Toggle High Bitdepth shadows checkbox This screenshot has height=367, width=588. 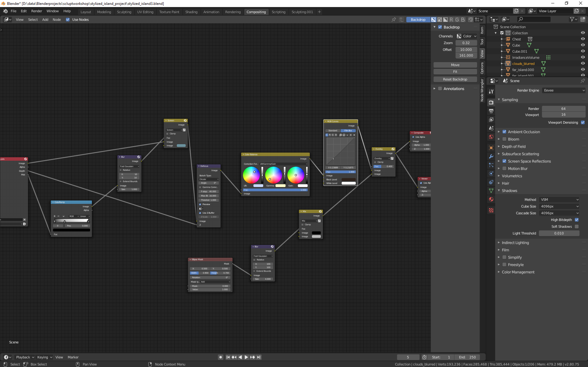(577, 220)
